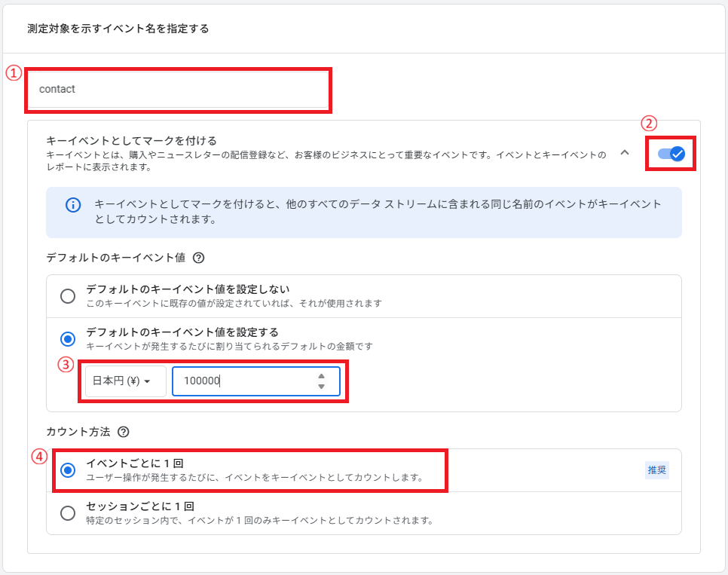Image resolution: width=728 pixels, height=575 pixels.
Task: Click the 推奨 recommended badge
Action: [x=656, y=470]
